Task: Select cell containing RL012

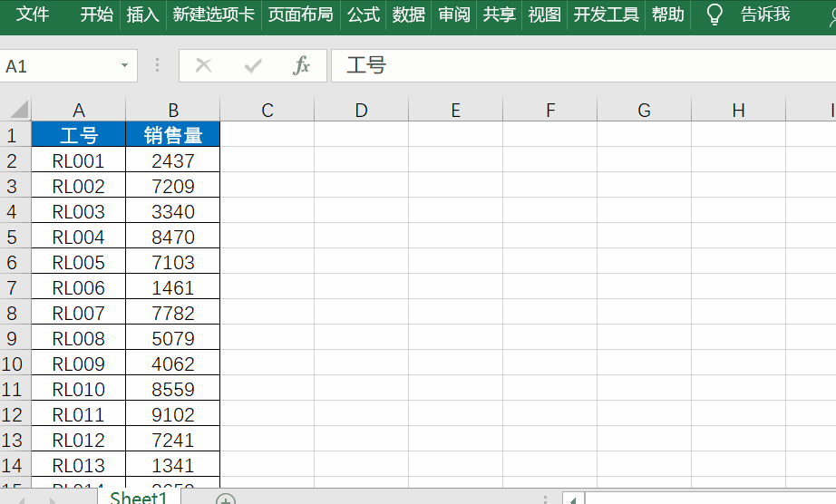Action: coord(78,440)
